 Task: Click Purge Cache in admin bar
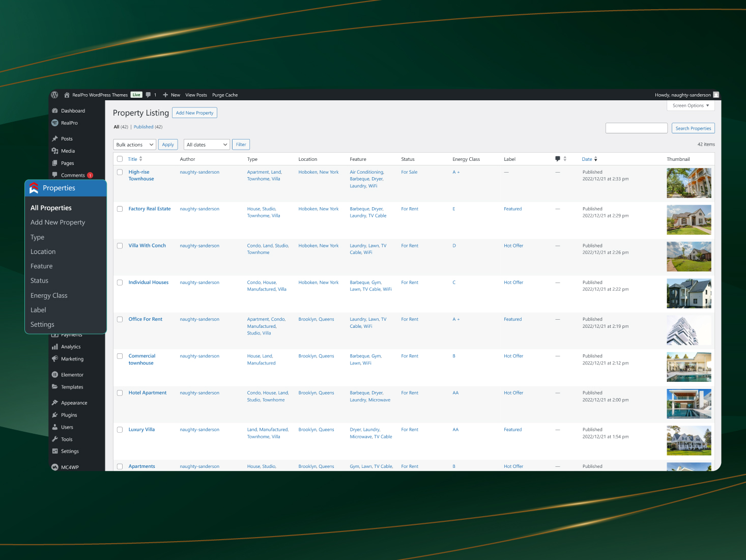pyautogui.click(x=225, y=95)
